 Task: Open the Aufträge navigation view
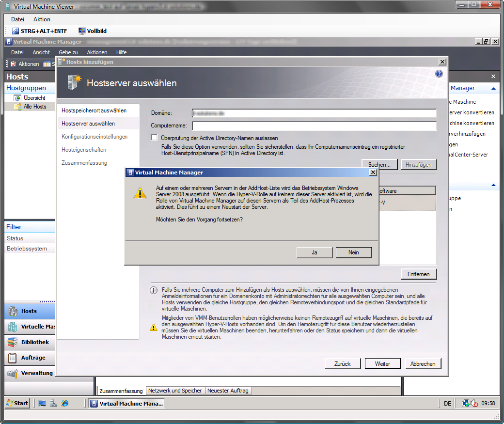click(x=30, y=358)
